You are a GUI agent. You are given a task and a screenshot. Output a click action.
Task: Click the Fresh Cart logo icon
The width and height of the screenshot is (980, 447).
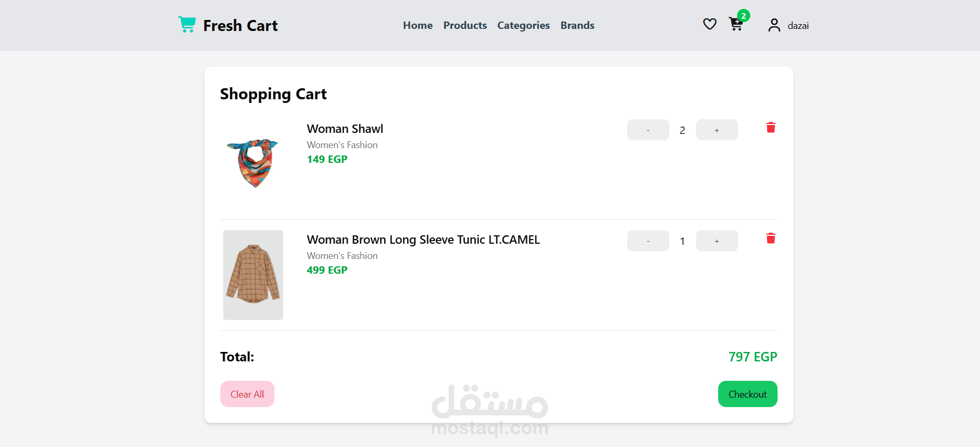click(187, 25)
